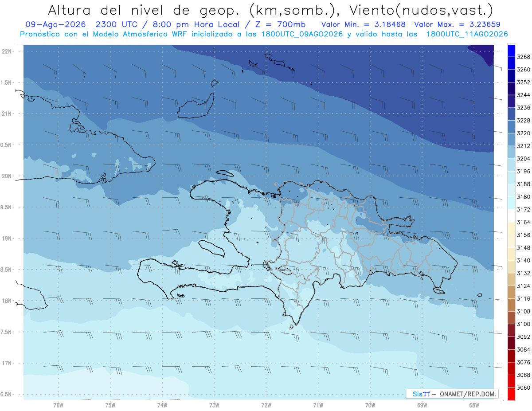Select the tan swatch between 3116 and 3124
This screenshot has width=532, height=411.
pos(511,292)
